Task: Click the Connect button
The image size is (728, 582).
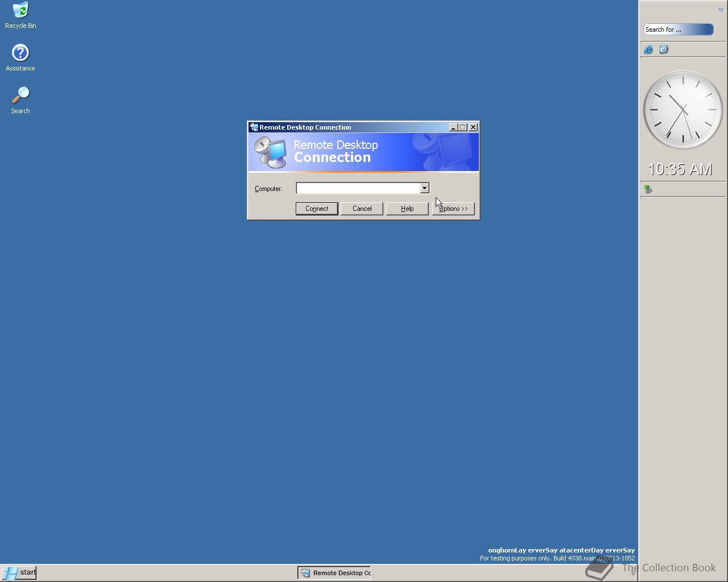Action: click(317, 209)
